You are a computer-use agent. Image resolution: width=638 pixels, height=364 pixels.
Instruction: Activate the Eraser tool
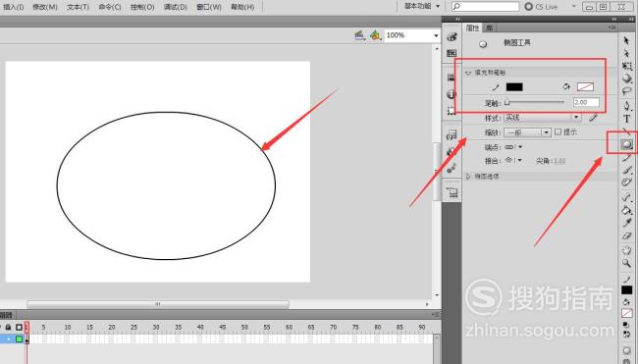[x=626, y=235]
